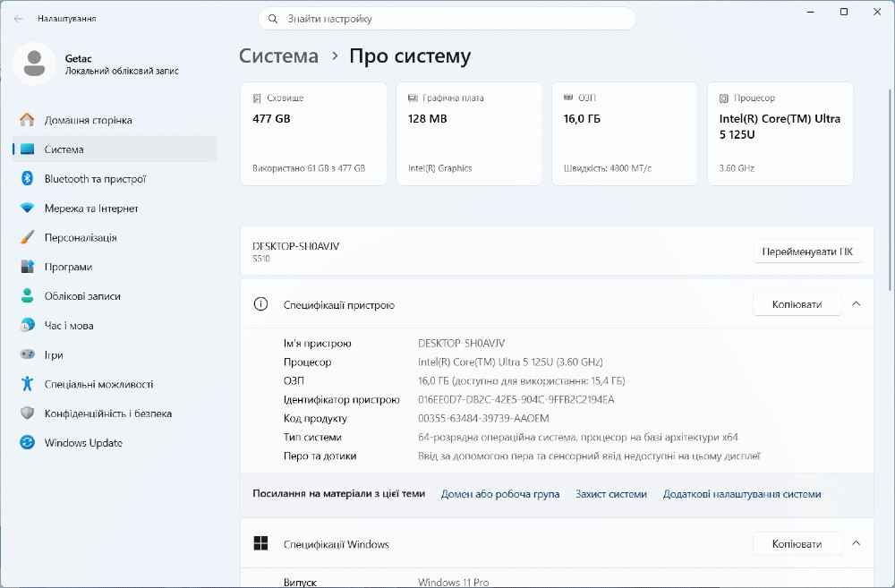Copy device specifications with Копіювати button
The width and height of the screenshot is (895, 588).
tap(797, 304)
